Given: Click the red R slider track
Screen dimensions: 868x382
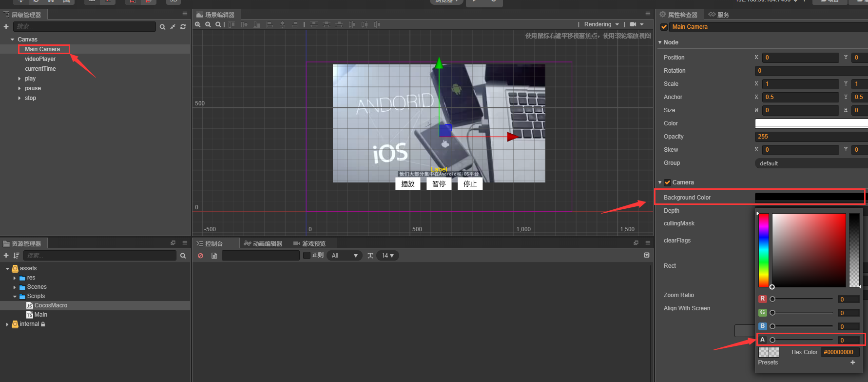Looking at the screenshot, I should click(x=802, y=299).
